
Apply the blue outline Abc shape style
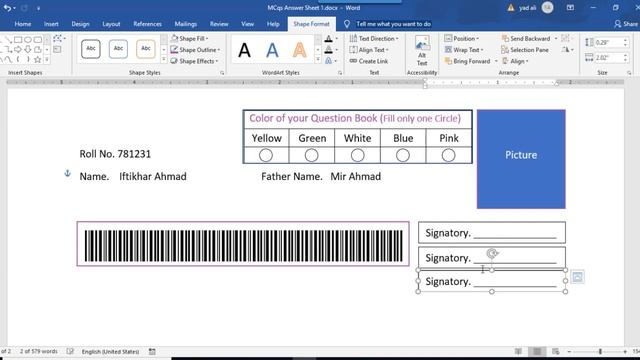tap(118, 49)
